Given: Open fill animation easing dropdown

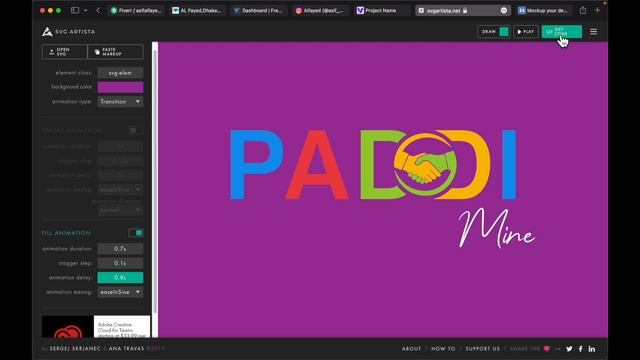Looking at the screenshot, I should [120, 292].
